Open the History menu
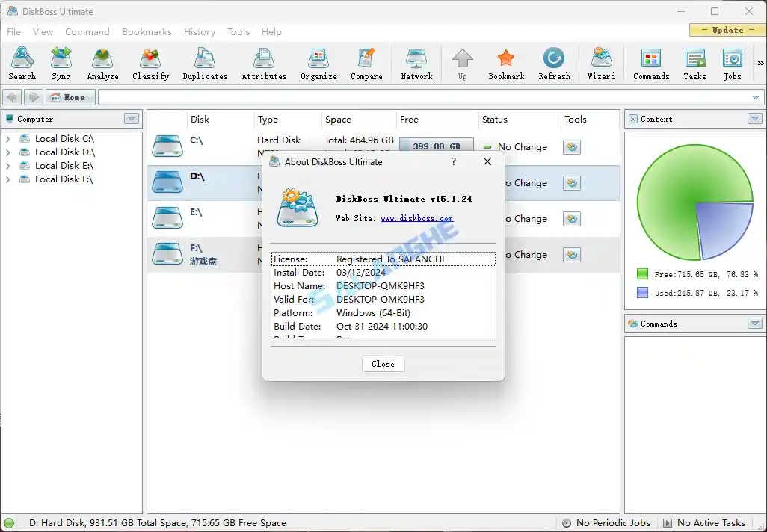 click(x=200, y=32)
